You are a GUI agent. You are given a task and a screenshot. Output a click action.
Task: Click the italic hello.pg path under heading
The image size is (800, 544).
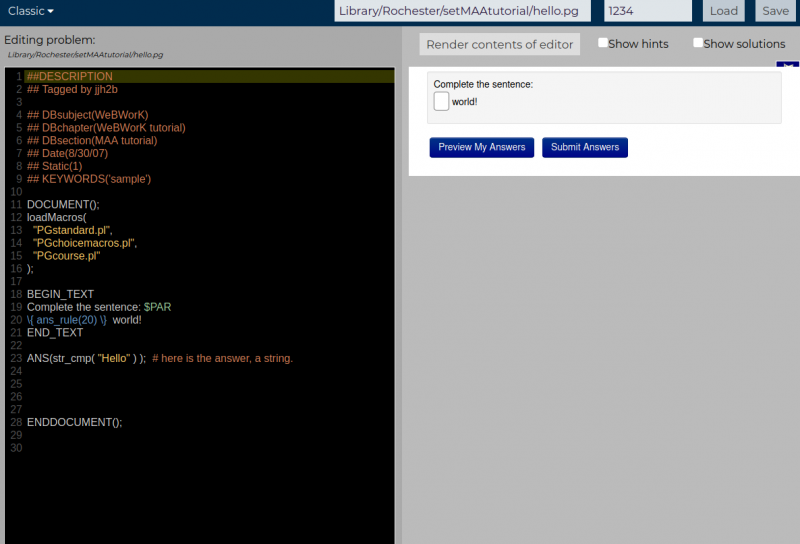coord(85,55)
